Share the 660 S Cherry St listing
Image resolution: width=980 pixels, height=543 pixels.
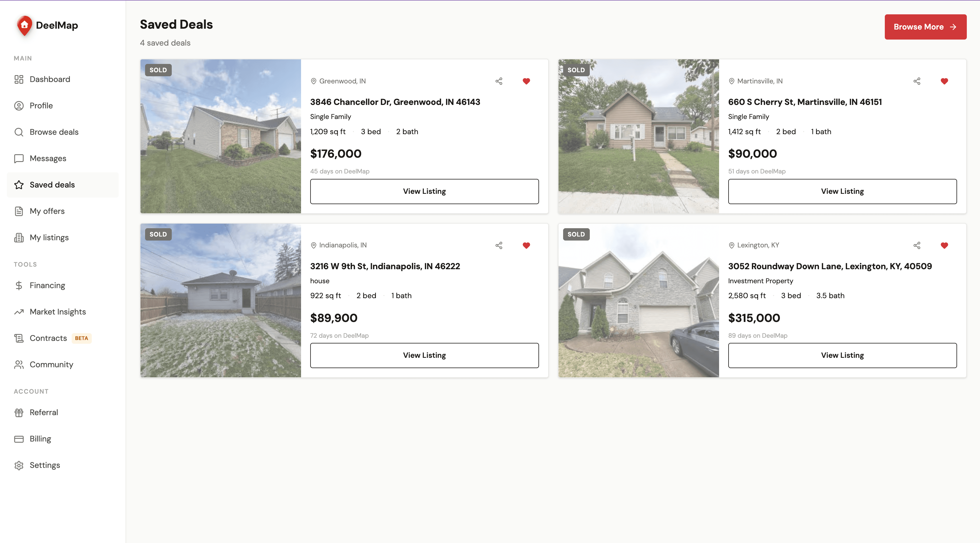coord(917,81)
